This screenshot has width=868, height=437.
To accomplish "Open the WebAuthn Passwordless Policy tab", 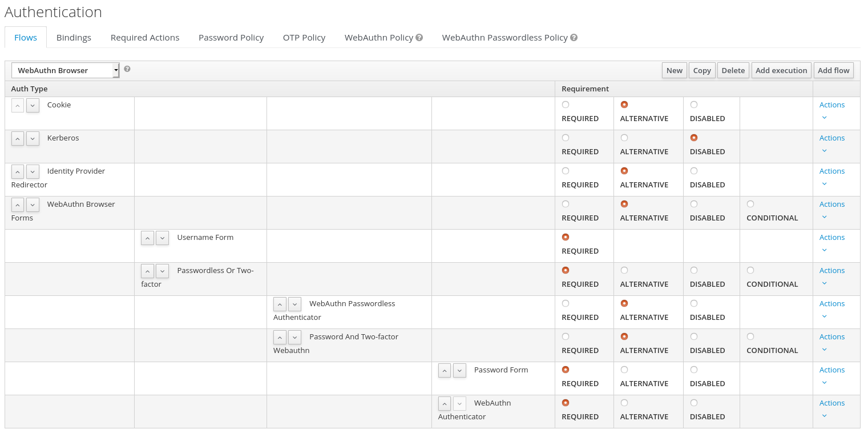I will pos(505,37).
